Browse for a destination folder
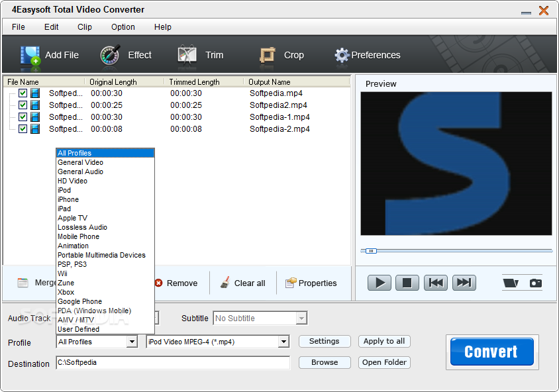 [x=325, y=362]
